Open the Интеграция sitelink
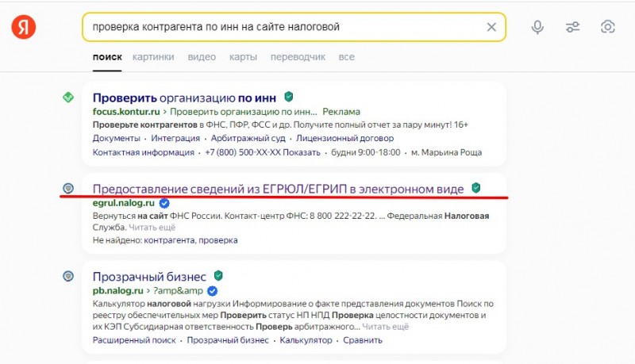This screenshot has width=635, height=364. tap(175, 138)
